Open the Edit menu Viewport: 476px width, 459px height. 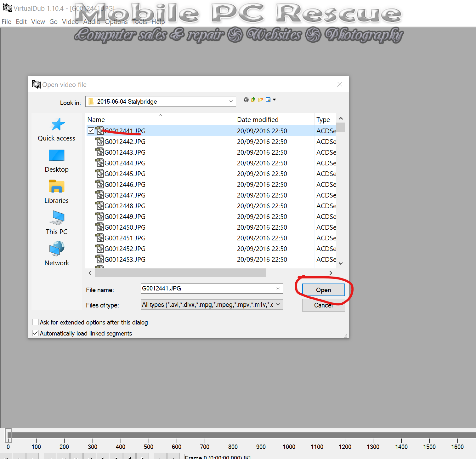21,21
